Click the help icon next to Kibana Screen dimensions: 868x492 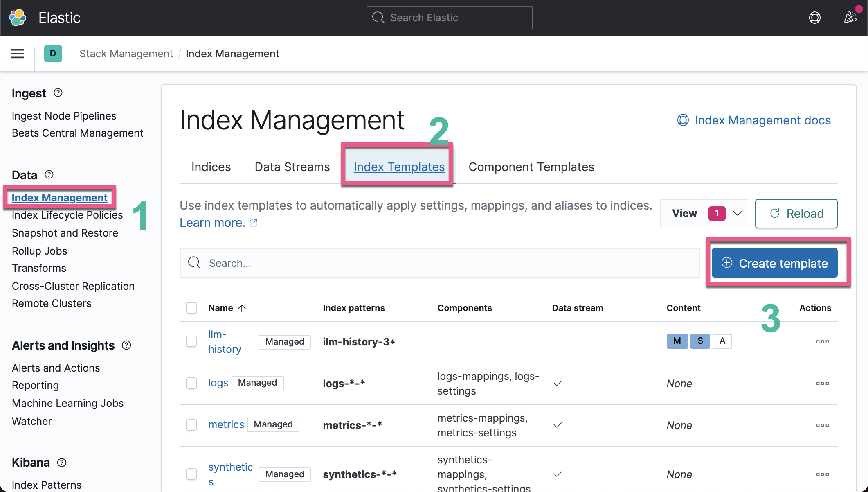click(62, 463)
